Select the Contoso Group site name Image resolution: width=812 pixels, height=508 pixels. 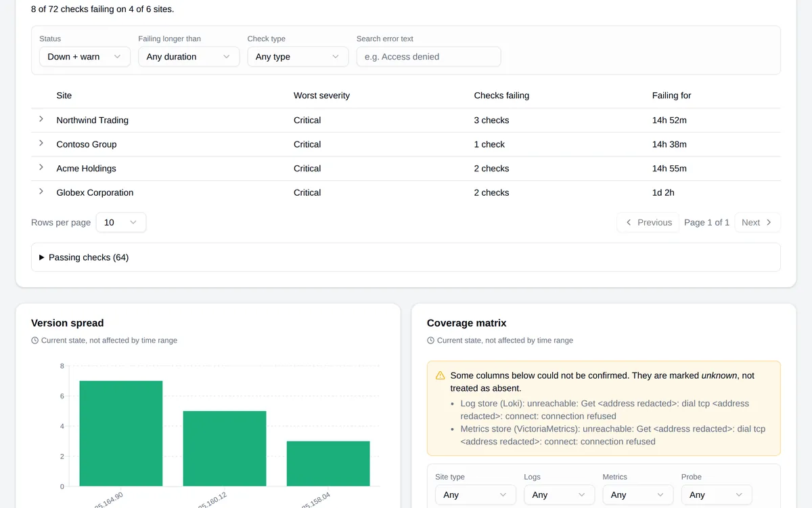(x=87, y=144)
